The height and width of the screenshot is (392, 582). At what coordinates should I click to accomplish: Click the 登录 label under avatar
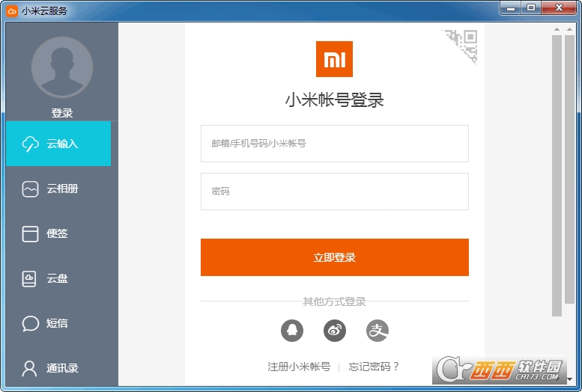tap(62, 113)
